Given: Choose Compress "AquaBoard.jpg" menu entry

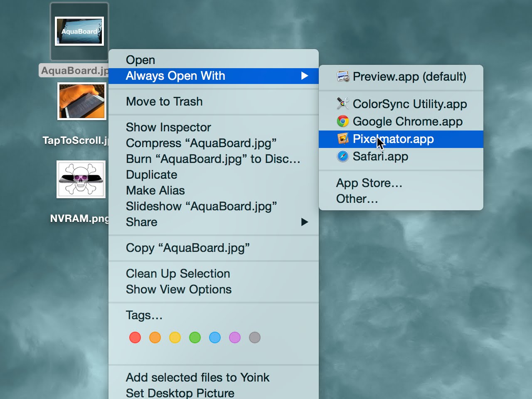Looking at the screenshot, I should (x=201, y=143).
